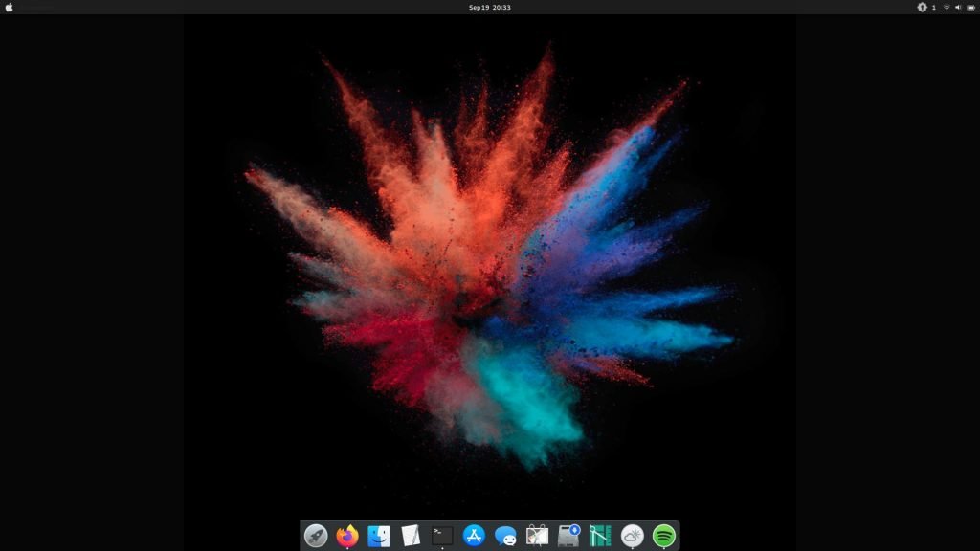This screenshot has width=980, height=551.
Task: Open the green grid application
Action: tap(600, 534)
